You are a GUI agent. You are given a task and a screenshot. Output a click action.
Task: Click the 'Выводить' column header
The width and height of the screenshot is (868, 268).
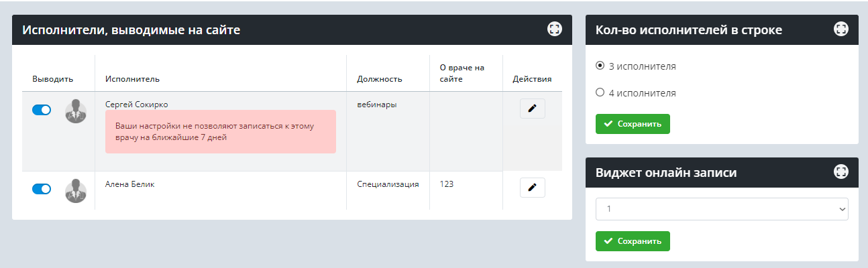52,79
